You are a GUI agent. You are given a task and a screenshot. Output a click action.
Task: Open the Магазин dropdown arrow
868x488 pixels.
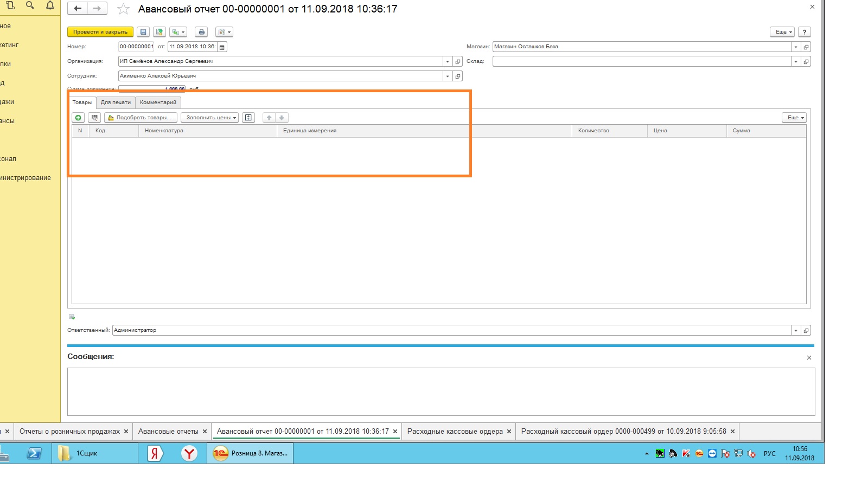point(795,47)
